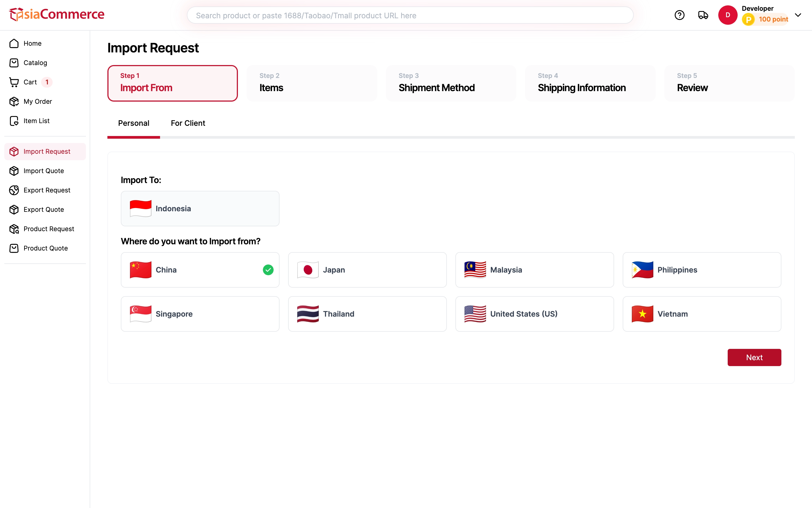Jump to Step 2 Items
Viewport: 812px width, 508px height.
click(x=312, y=83)
